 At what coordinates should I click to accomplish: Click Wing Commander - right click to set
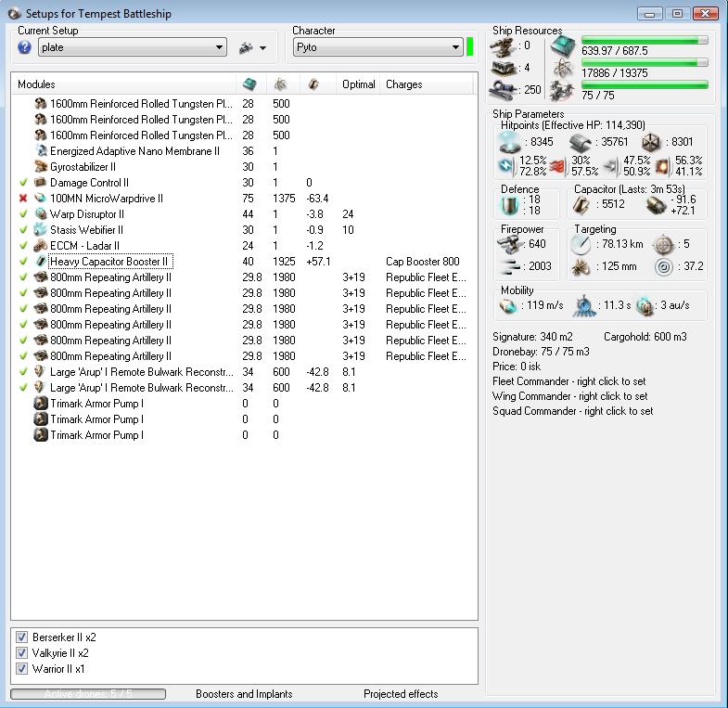tap(569, 396)
